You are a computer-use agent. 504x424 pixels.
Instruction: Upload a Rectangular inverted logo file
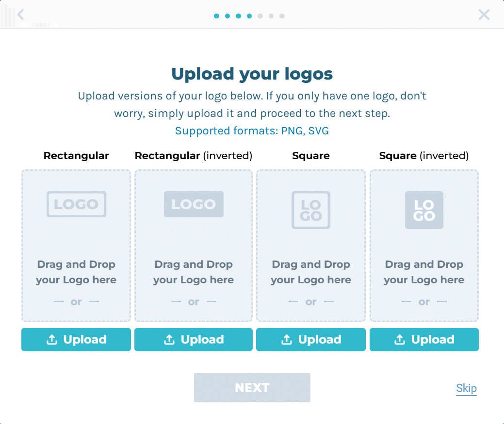194,340
